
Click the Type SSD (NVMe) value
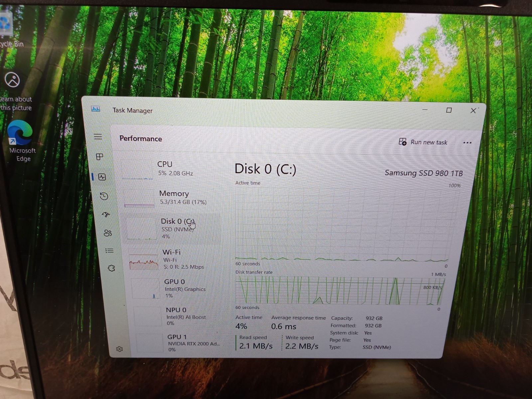[377, 347]
